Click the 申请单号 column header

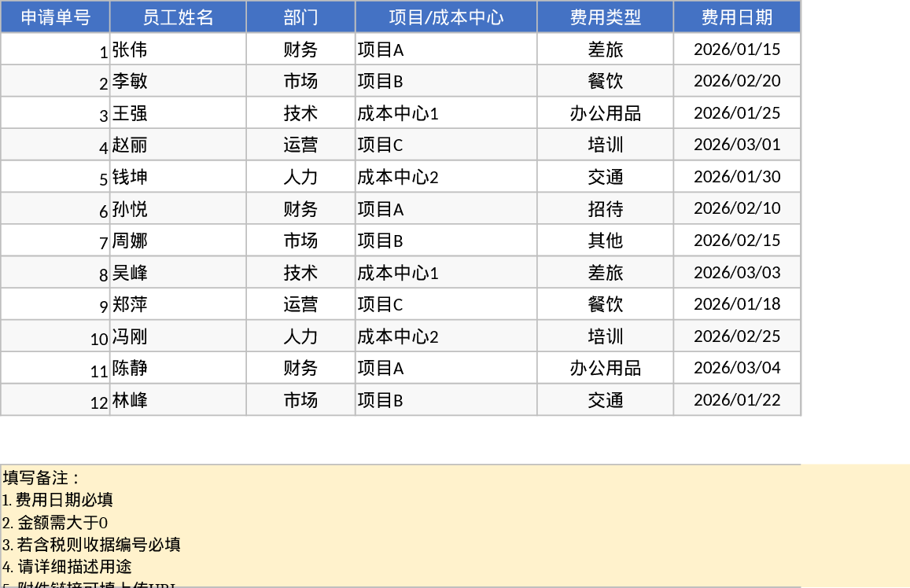click(55, 17)
